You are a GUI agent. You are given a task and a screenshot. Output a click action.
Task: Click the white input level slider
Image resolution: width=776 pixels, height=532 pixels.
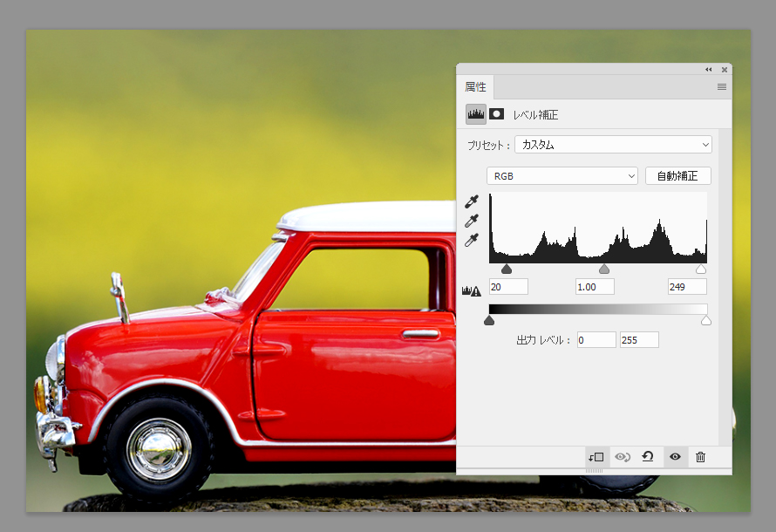[x=701, y=269]
